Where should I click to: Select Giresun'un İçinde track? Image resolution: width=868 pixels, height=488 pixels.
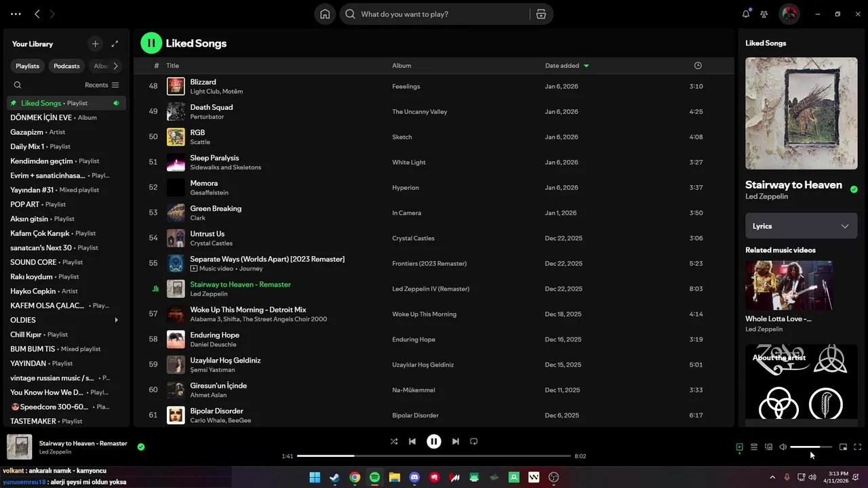(434, 390)
